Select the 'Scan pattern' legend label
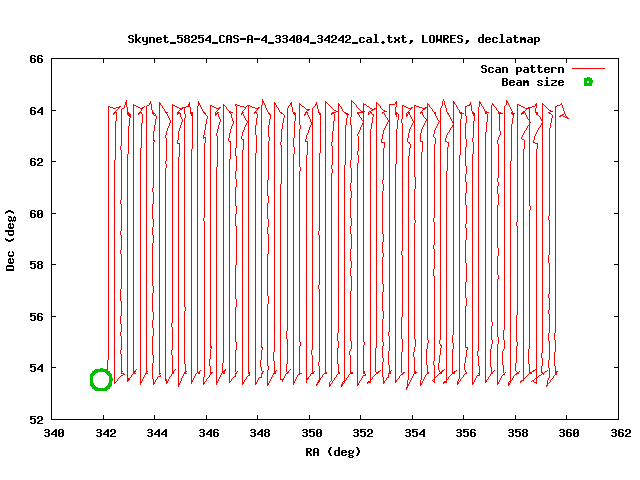Screen dimensions: 640x480 pos(522,69)
